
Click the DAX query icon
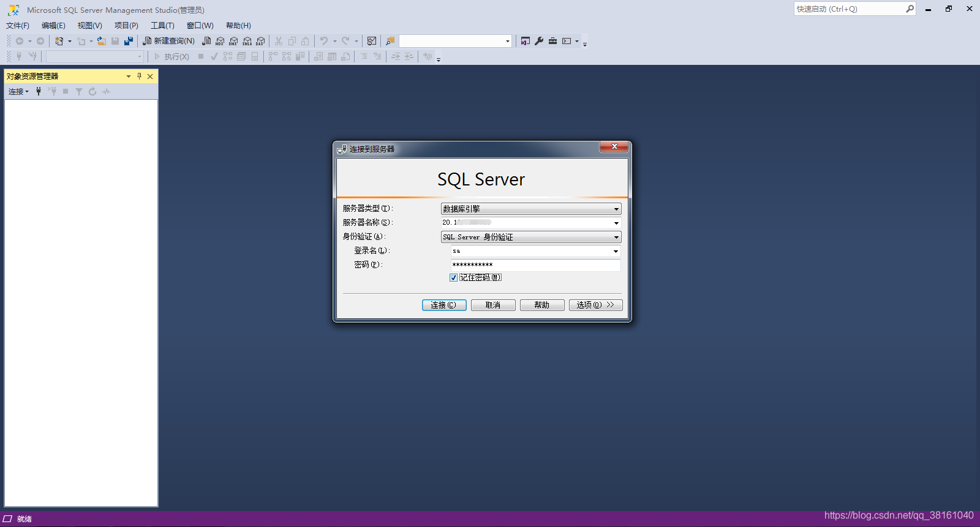(260, 41)
